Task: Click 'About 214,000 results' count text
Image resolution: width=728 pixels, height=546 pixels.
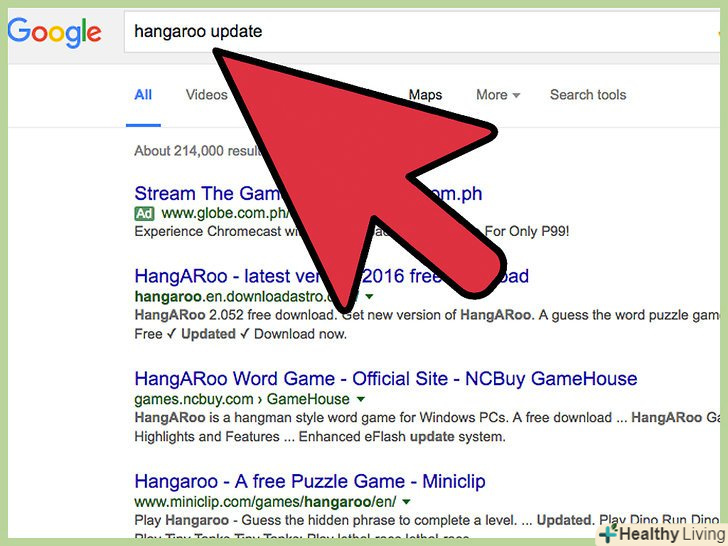Action: coord(197,151)
